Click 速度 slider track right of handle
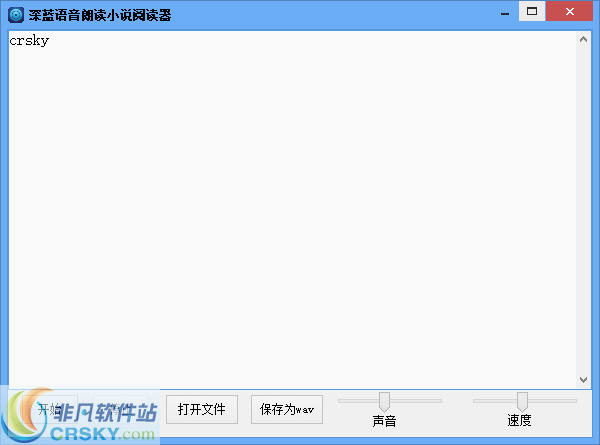This screenshot has height=445, width=600. 553,401
